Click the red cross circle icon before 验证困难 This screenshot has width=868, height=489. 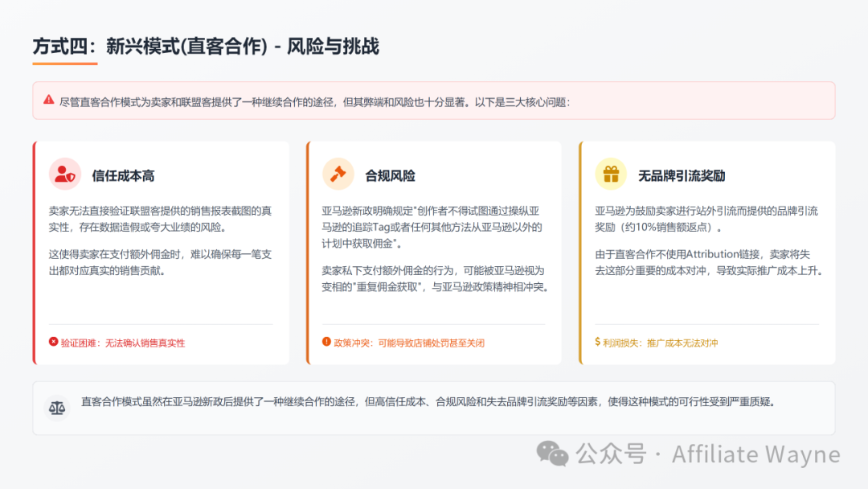click(x=53, y=343)
